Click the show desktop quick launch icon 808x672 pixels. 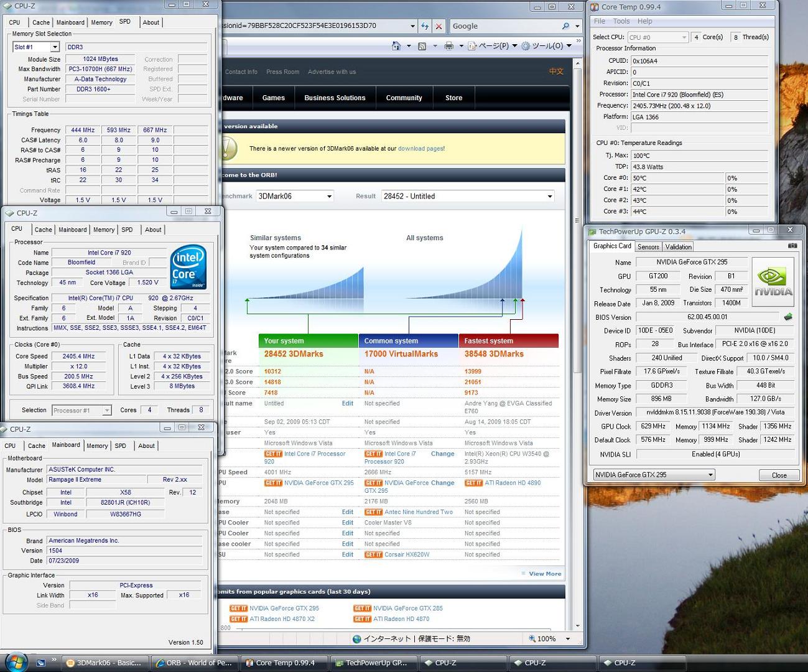click(x=41, y=663)
